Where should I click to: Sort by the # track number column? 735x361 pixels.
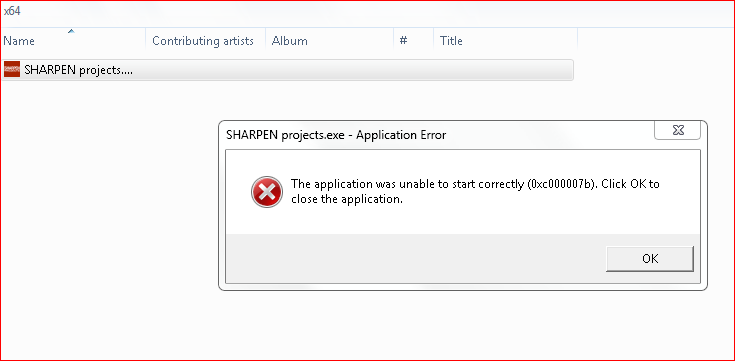tap(413, 41)
